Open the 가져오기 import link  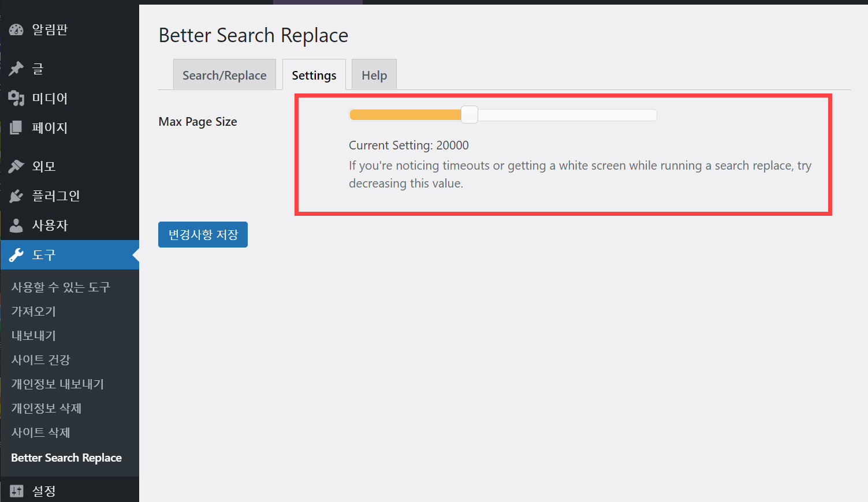[x=33, y=311]
